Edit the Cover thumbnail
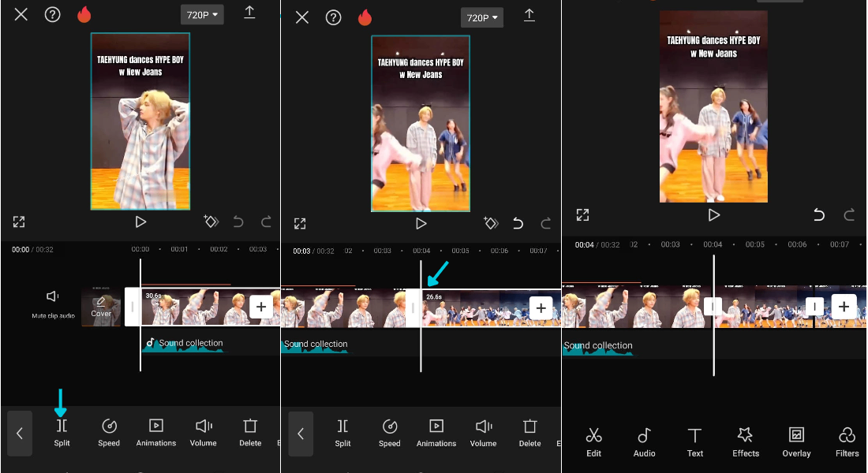 101,307
